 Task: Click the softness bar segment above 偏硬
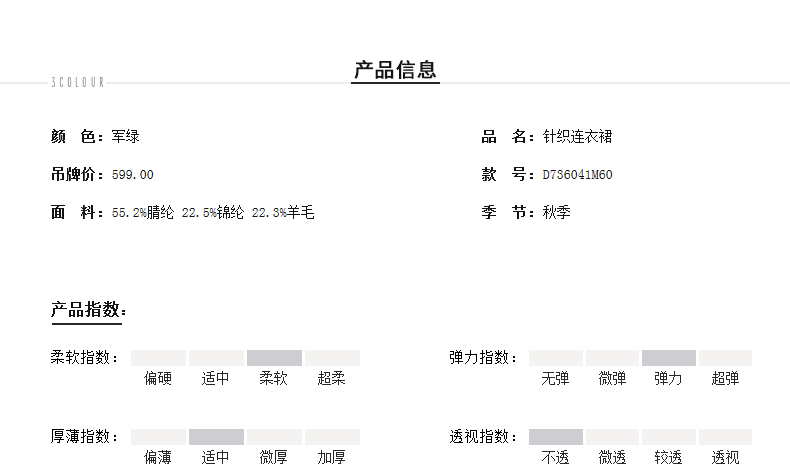tap(158, 358)
